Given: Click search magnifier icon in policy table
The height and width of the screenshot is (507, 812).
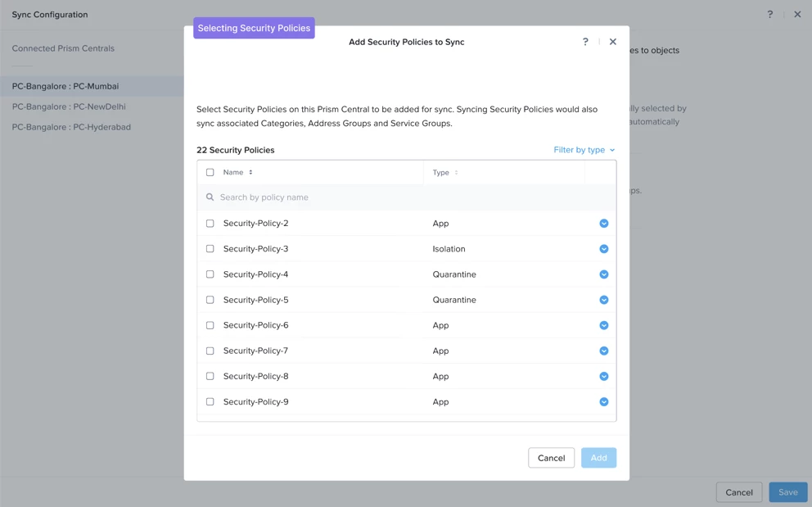Looking at the screenshot, I should click(210, 197).
